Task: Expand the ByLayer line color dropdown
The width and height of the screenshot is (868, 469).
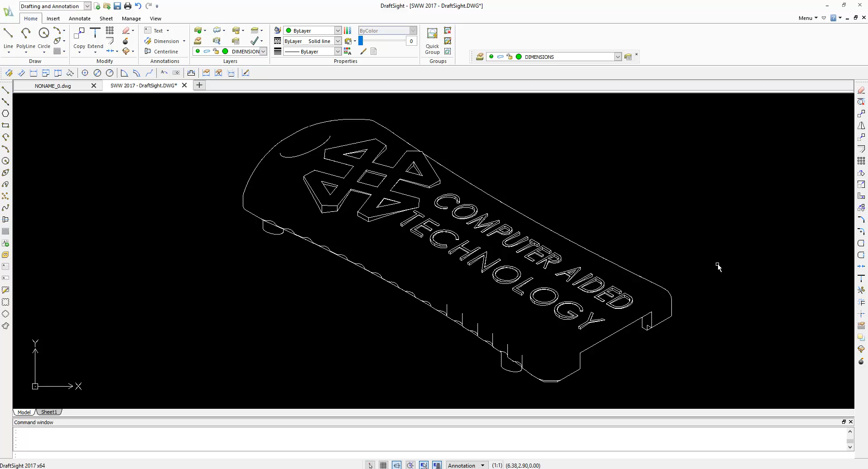Action: (338, 30)
